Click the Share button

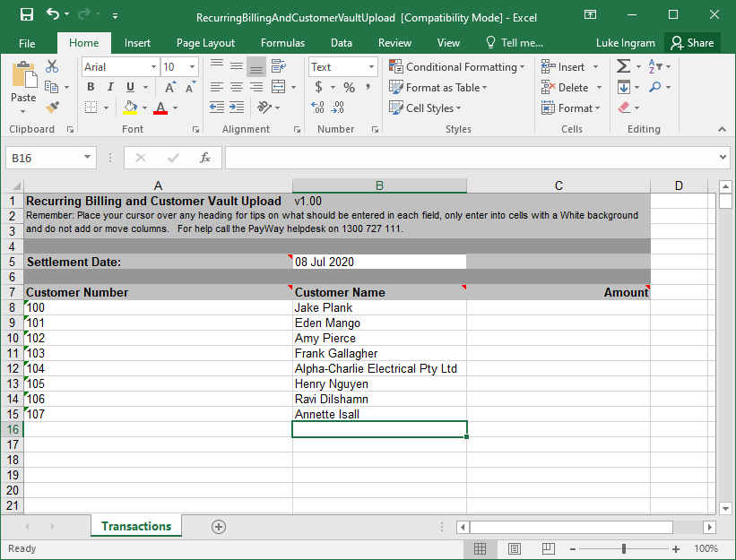pos(695,42)
